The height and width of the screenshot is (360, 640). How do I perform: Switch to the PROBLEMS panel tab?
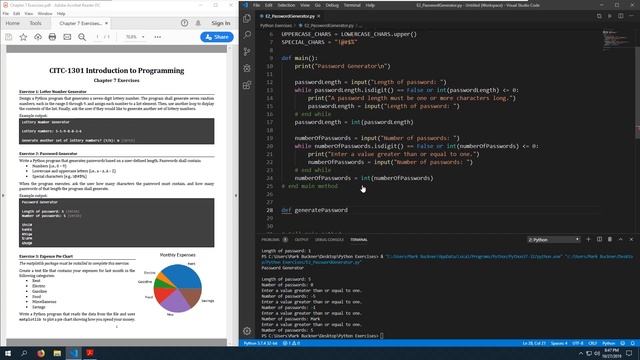click(x=271, y=240)
